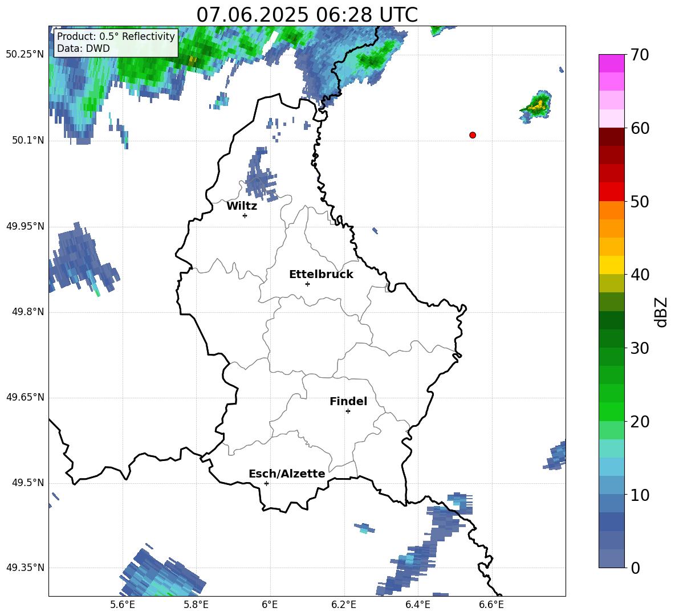Viewport: 675px width, 616px height.
Task: Click the 49.35°N latitude label
Action: point(25,568)
